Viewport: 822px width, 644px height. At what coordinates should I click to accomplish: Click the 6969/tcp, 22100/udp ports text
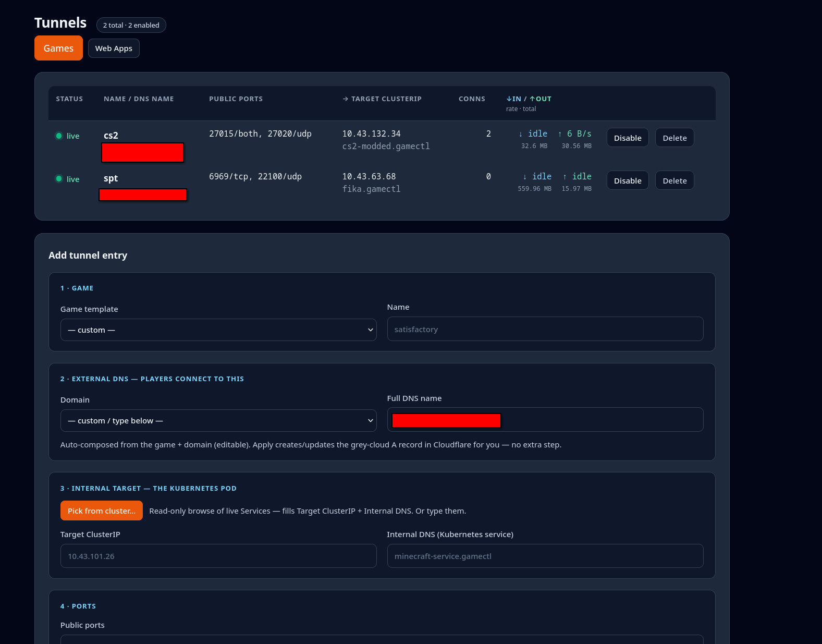point(255,176)
